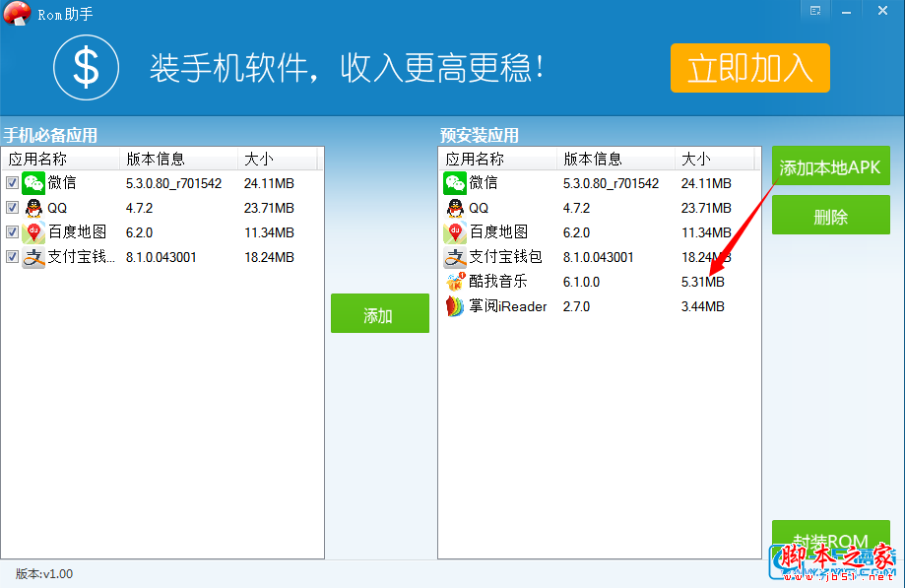Image resolution: width=905 pixels, height=588 pixels.
Task: Click the 百度地图 icon in the left list
Action: (33, 232)
